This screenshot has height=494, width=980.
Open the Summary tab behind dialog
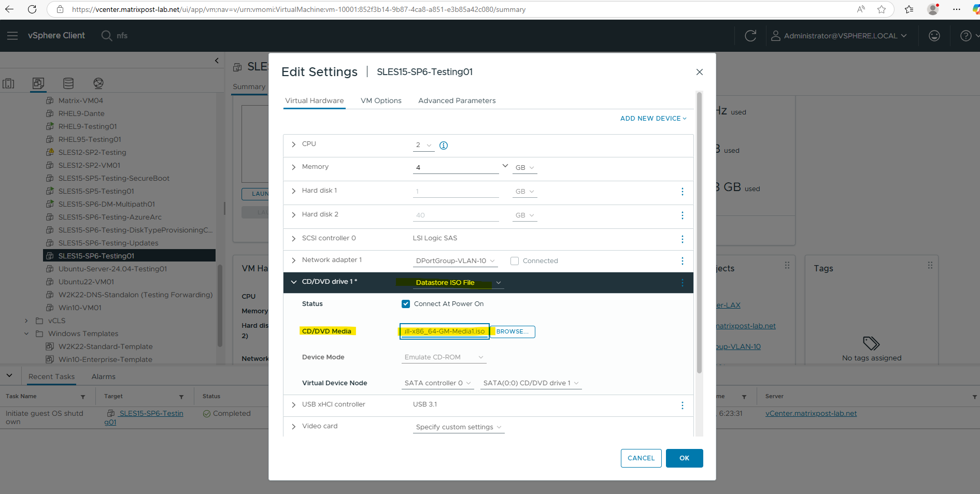tap(249, 86)
